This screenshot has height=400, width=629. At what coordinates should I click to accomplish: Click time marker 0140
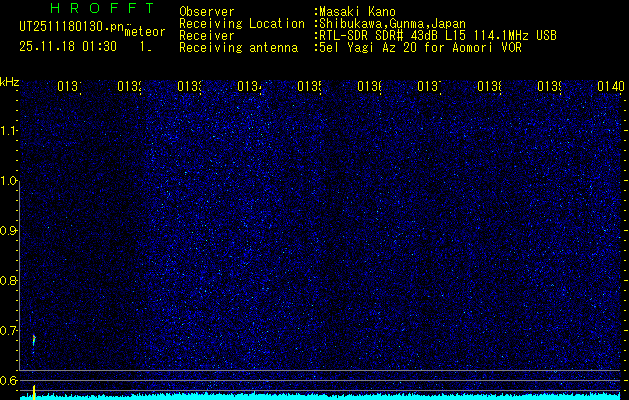coord(610,86)
